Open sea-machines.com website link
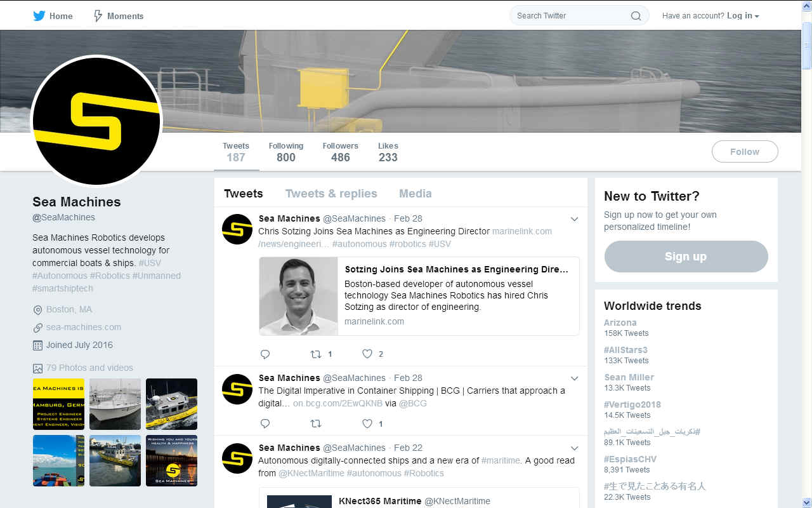The height and width of the screenshot is (508, 812). pyautogui.click(x=83, y=327)
